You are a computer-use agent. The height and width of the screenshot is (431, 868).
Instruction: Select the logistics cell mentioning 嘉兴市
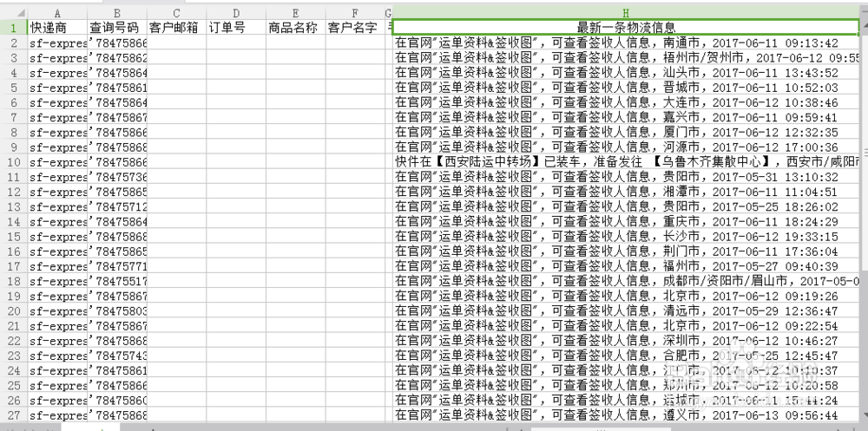[626, 117]
